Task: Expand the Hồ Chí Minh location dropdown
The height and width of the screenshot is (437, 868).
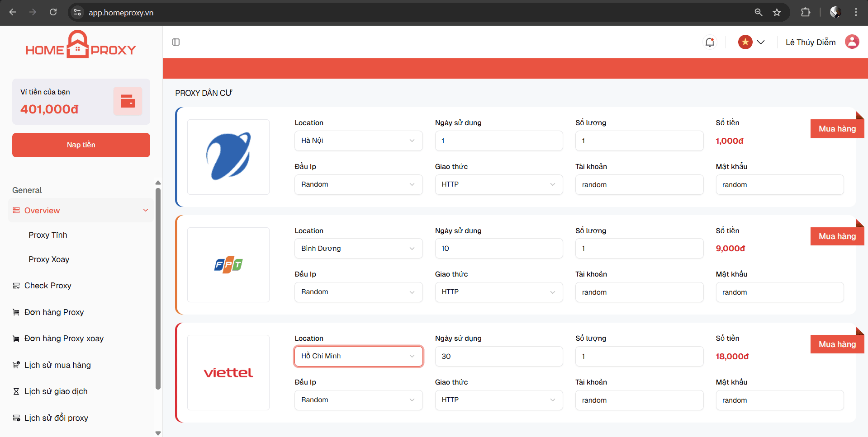Action: tap(358, 356)
